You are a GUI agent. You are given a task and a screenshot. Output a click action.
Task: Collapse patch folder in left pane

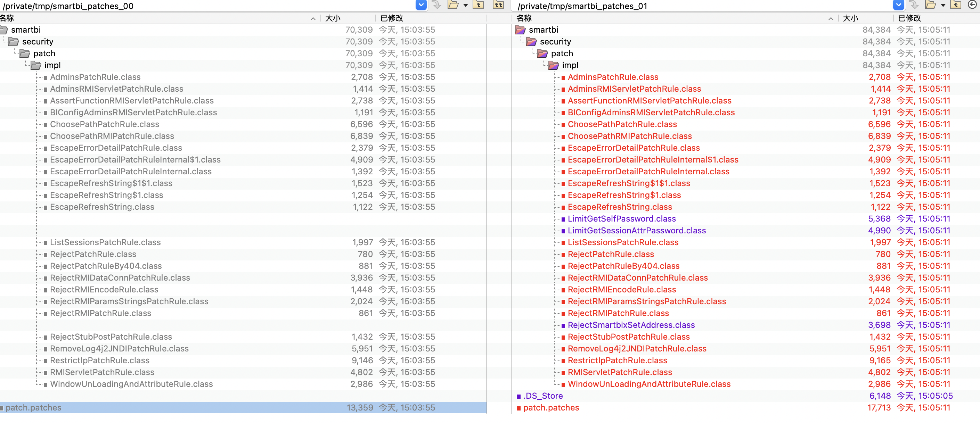pos(25,53)
